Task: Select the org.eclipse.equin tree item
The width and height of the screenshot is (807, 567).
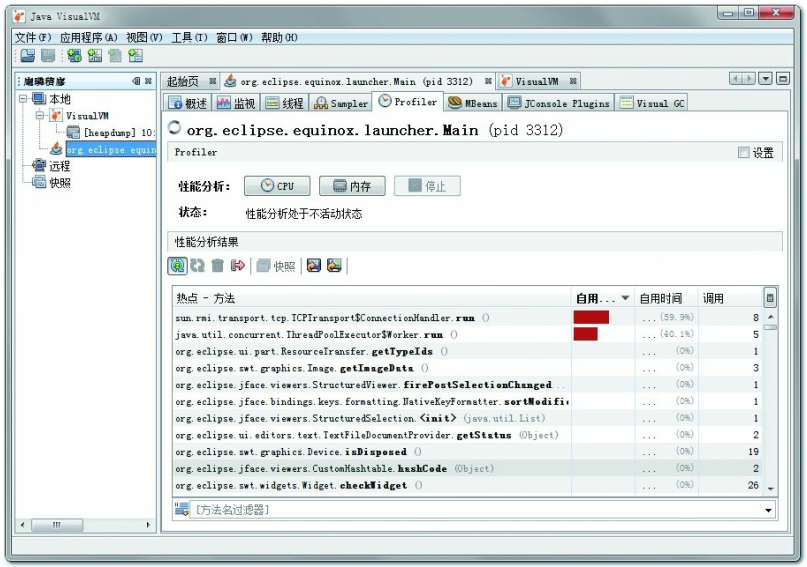Action: (x=111, y=149)
